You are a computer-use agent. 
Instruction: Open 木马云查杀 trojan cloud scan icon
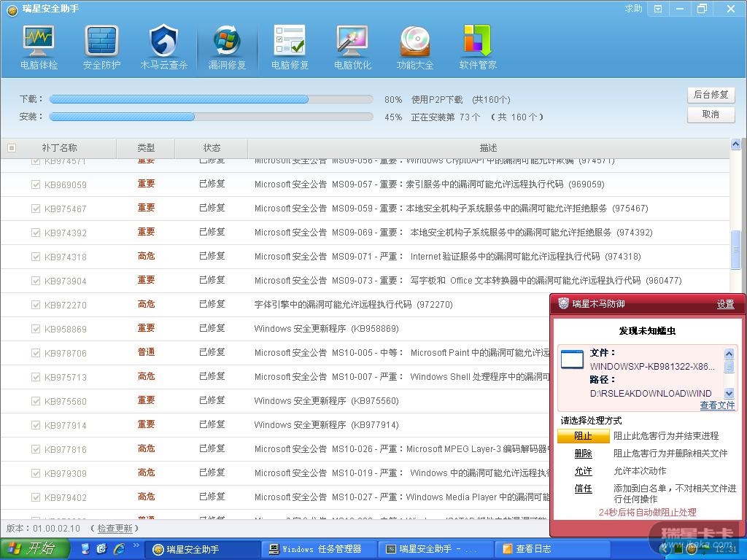(163, 47)
